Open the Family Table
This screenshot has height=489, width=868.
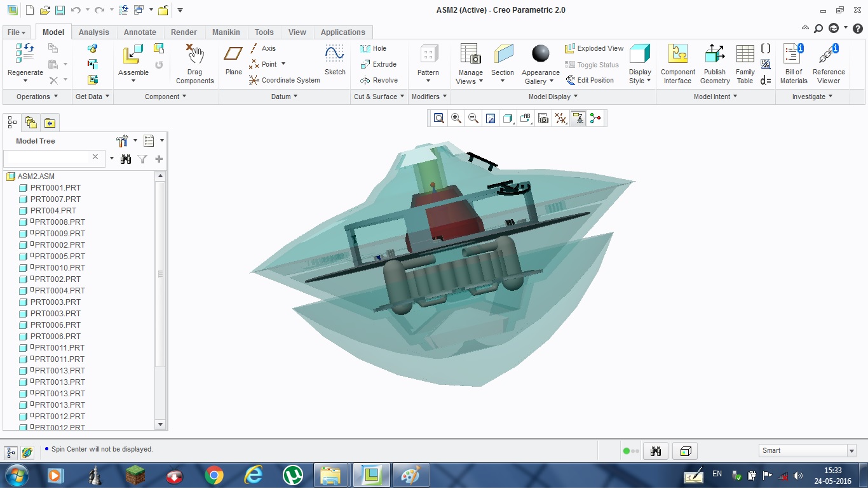click(745, 64)
